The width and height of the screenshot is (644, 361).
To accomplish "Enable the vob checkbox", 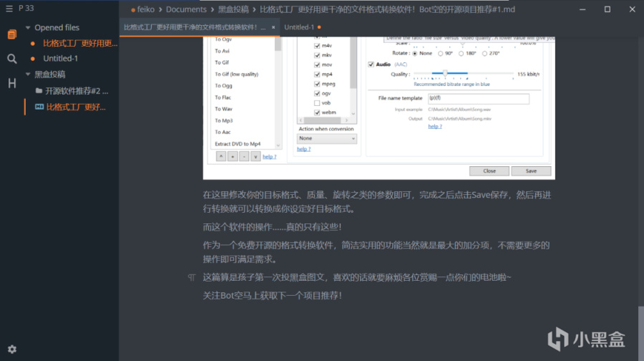I will click(x=317, y=103).
